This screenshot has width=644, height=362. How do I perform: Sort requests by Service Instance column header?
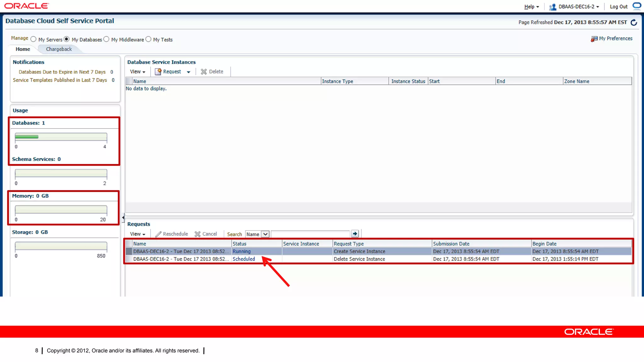click(x=307, y=244)
